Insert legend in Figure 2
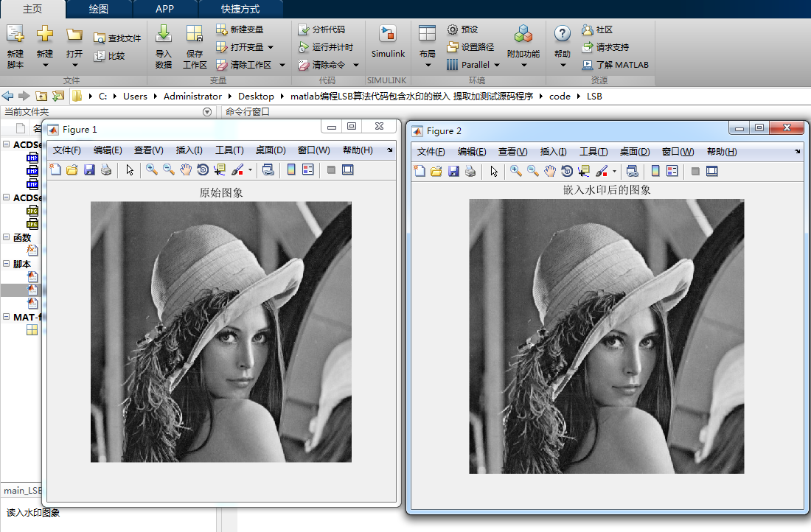This screenshot has width=811, height=532. pyautogui.click(x=672, y=171)
